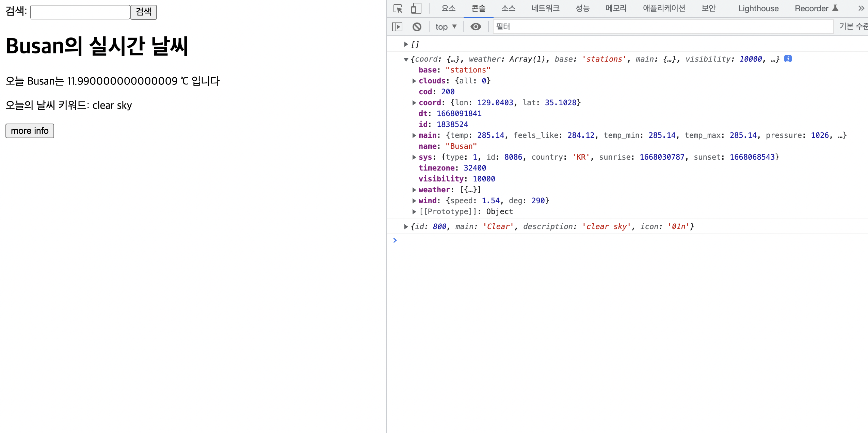Show the console sidebar panel icon
This screenshot has height=433, width=868.
(x=397, y=27)
